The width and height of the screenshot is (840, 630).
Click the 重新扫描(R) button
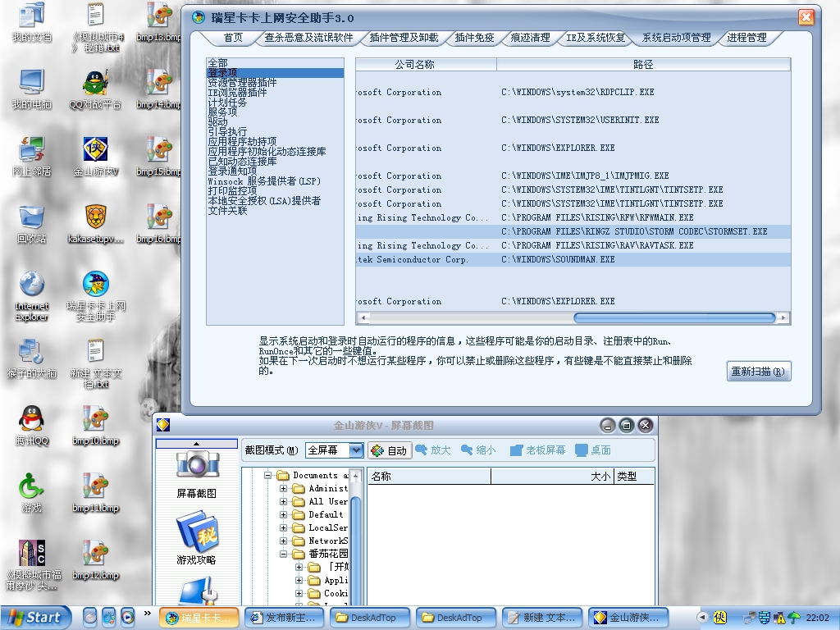click(x=759, y=372)
